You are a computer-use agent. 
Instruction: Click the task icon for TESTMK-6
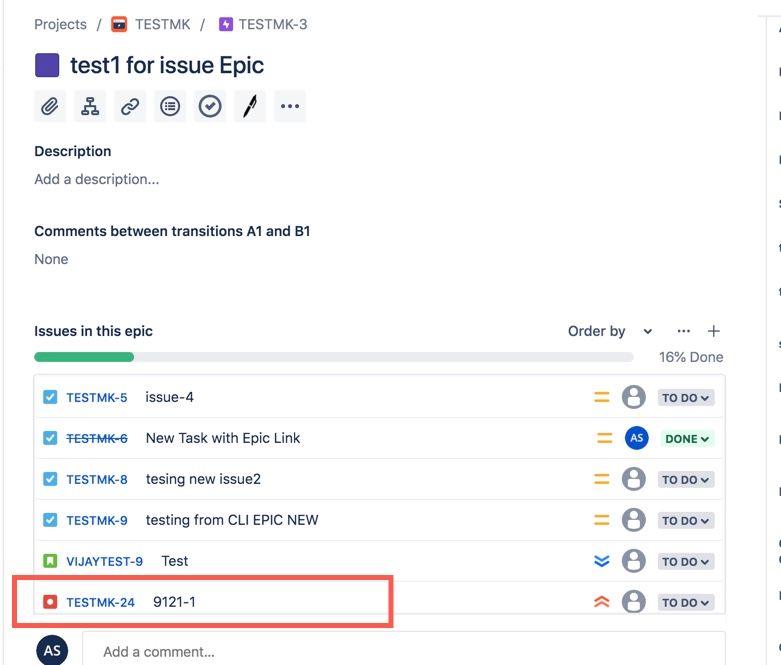tap(50, 438)
